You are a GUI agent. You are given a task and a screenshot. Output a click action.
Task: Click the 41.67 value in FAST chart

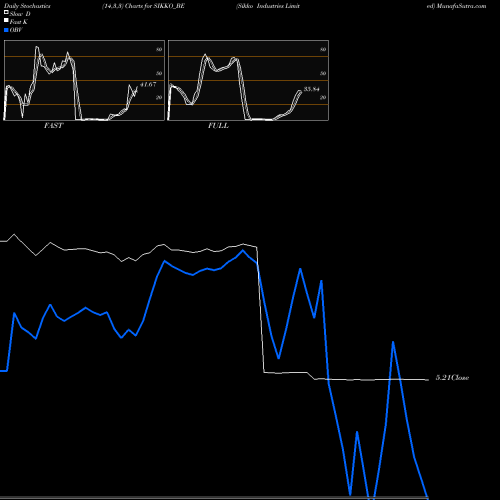pyautogui.click(x=148, y=84)
